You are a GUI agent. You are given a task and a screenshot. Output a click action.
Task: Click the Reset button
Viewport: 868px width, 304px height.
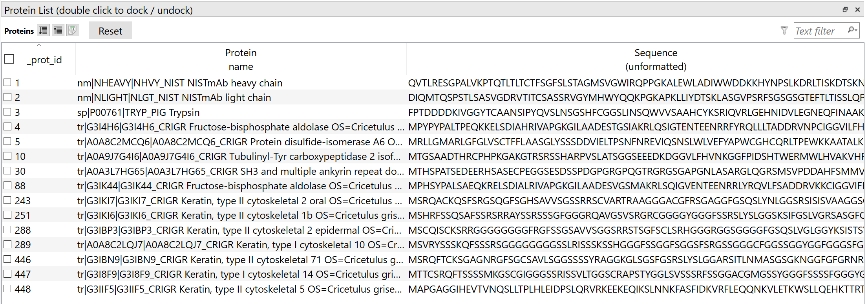tap(110, 31)
